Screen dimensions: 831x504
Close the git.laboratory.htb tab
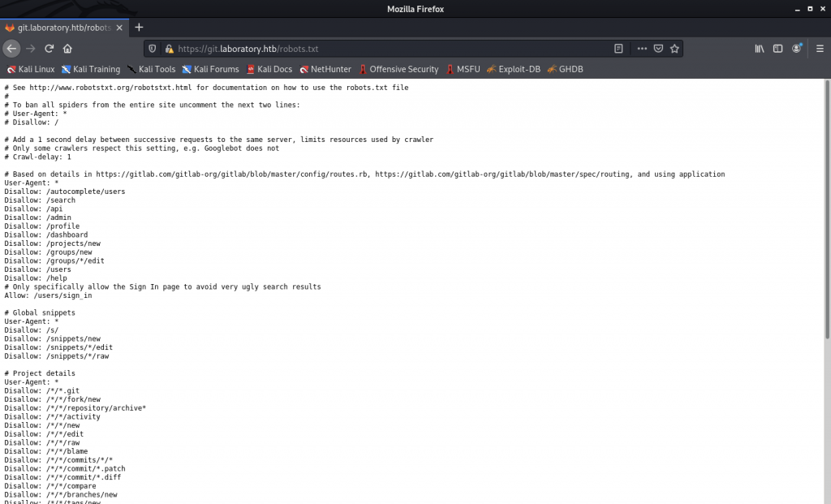click(120, 28)
